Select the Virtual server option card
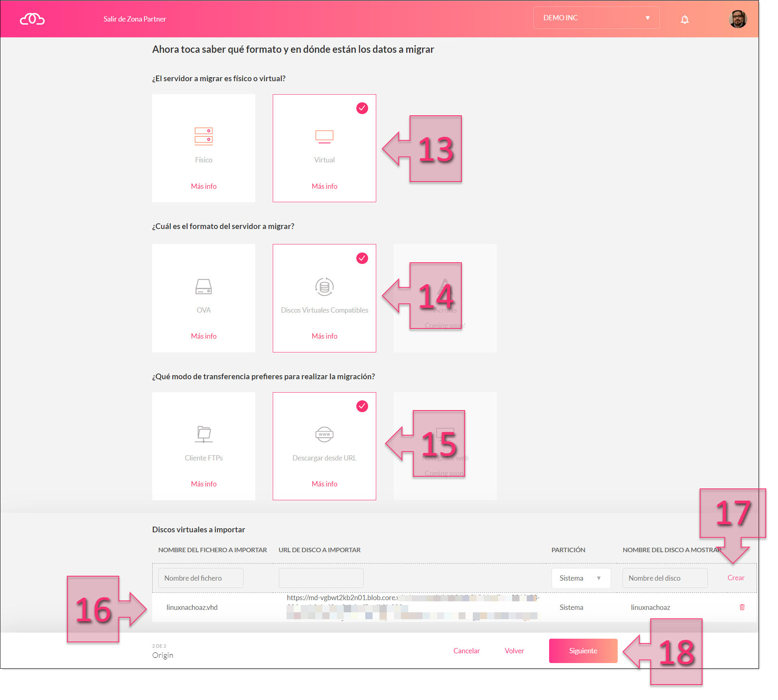Screen dimensions: 778x700 click(x=324, y=148)
